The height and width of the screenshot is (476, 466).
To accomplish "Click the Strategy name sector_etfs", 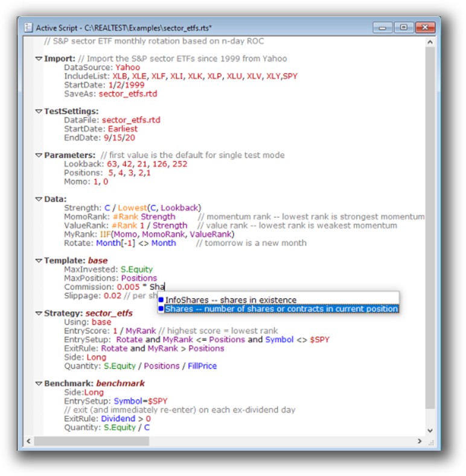I will point(109,313).
